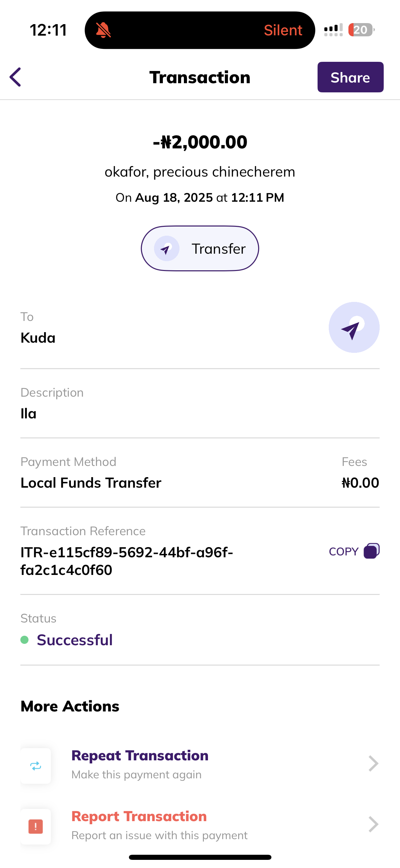Tap the paper plane icon beside Kuda
Image resolution: width=400 pixels, height=868 pixels.
tap(354, 327)
